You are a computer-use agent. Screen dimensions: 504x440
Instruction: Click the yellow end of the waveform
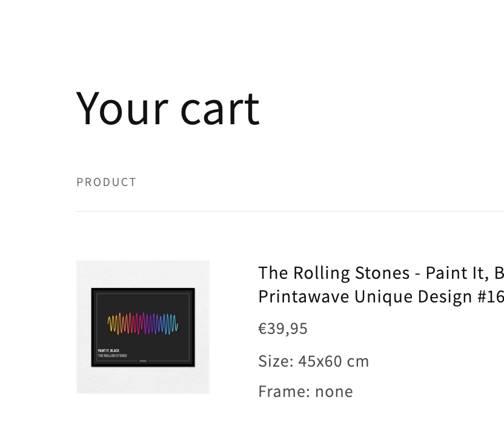coord(111,324)
